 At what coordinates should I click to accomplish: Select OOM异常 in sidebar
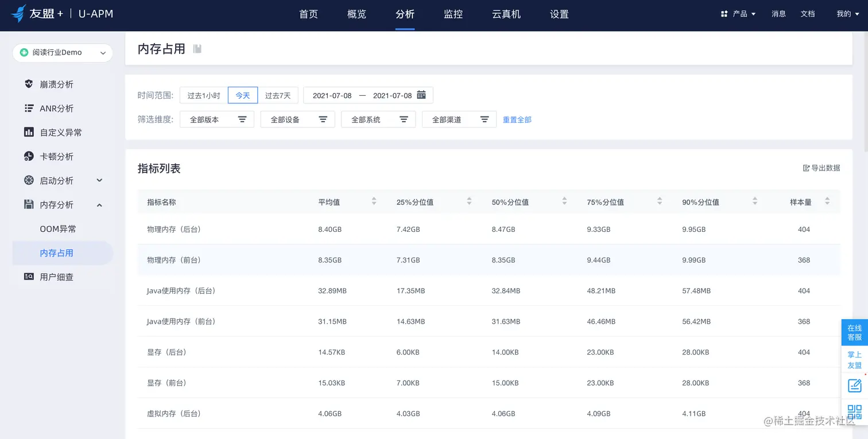point(58,229)
